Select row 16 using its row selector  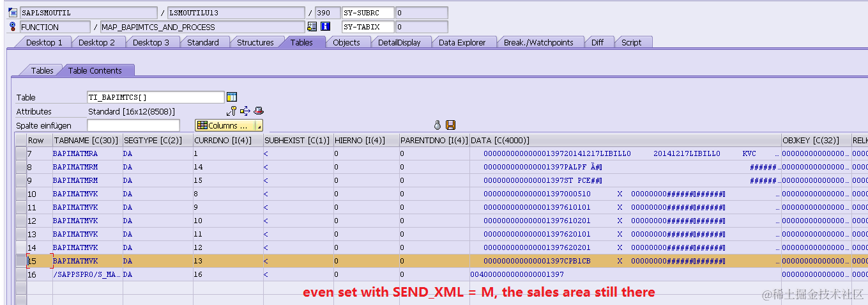pos(21,274)
